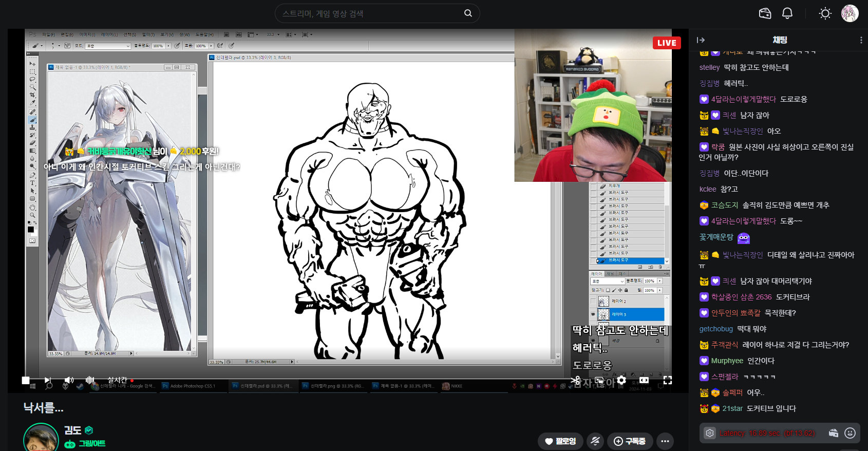Select the active Brush tool
Viewport: 868px width, 451px height.
(x=32, y=120)
